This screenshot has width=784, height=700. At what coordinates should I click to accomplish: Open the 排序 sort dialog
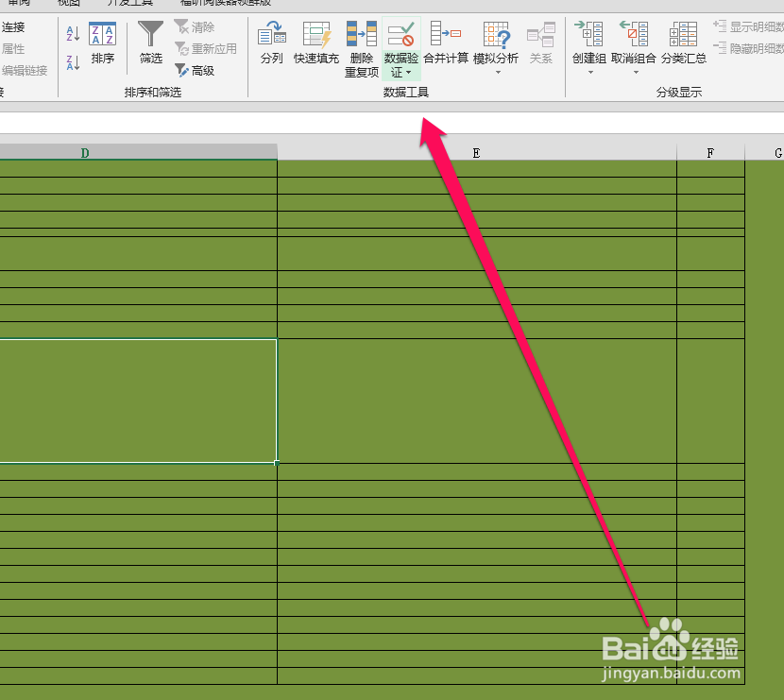pos(103,43)
